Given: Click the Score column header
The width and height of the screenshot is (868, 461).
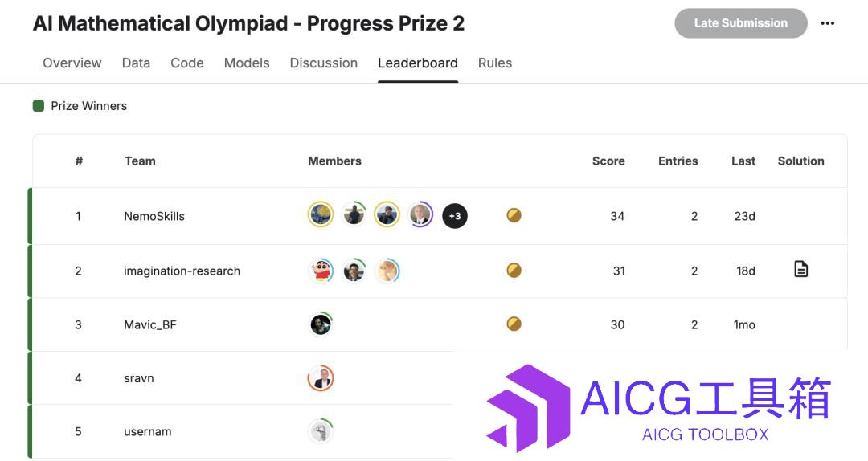Looking at the screenshot, I should [608, 161].
